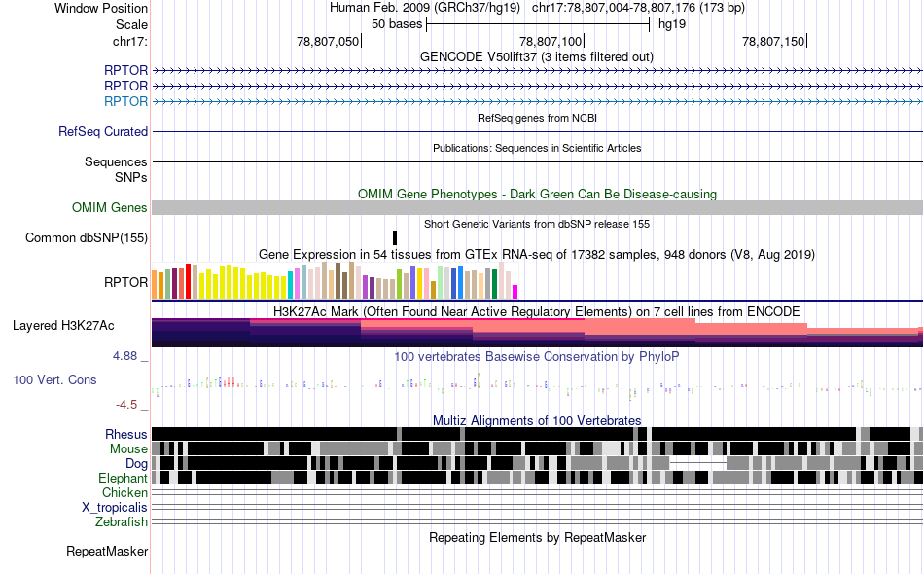Click the Chicken alignment label
Image resolution: width=924 pixels, height=574 pixels.
(124, 492)
